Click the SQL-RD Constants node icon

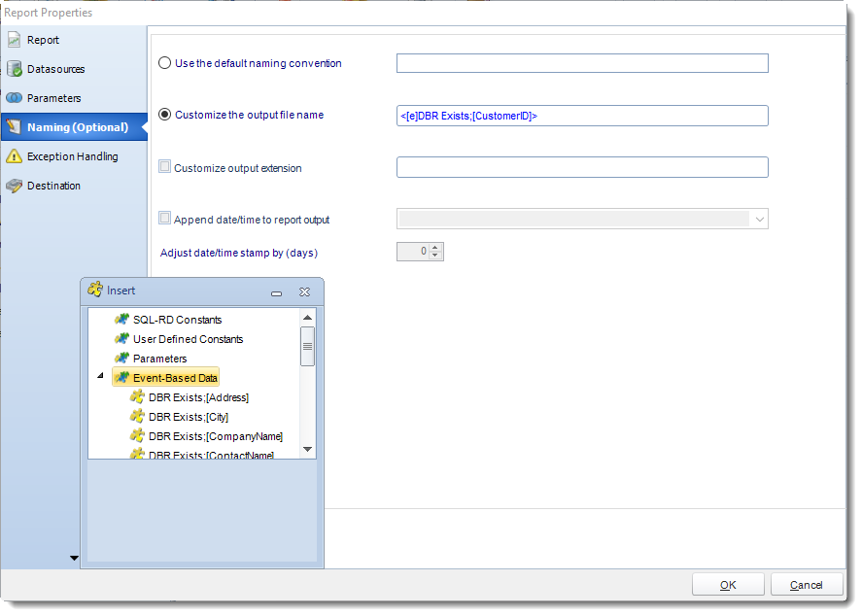(122, 320)
